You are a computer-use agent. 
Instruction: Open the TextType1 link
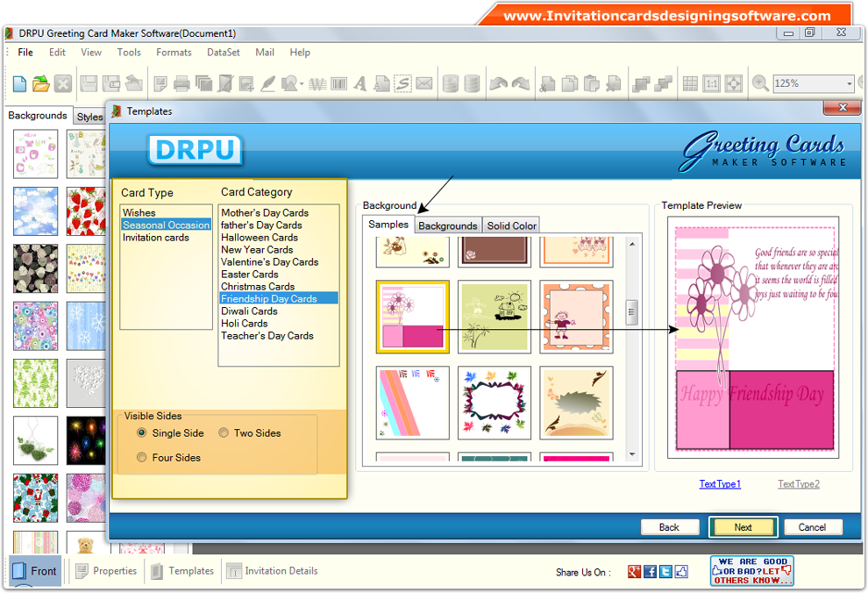coord(719,483)
